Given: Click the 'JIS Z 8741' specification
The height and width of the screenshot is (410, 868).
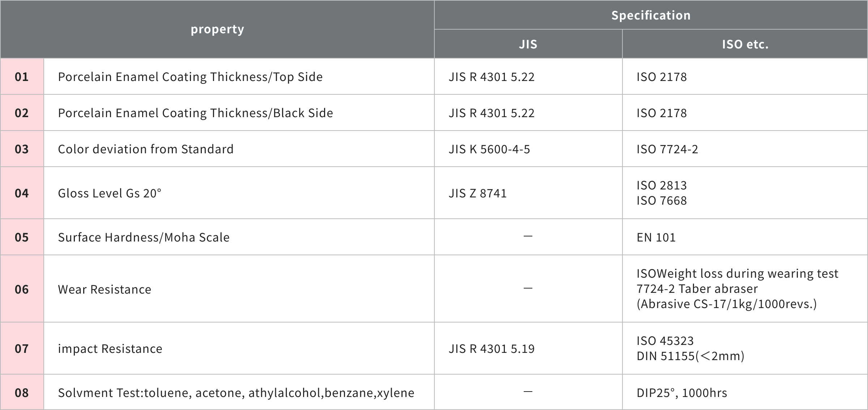Looking at the screenshot, I should click(x=478, y=193).
